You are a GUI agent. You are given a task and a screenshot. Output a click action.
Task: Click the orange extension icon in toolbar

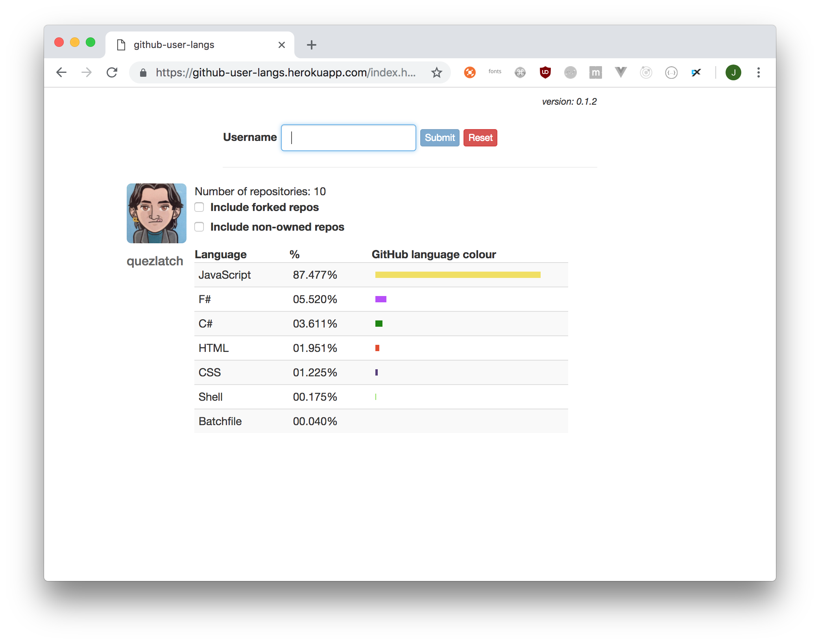point(469,72)
